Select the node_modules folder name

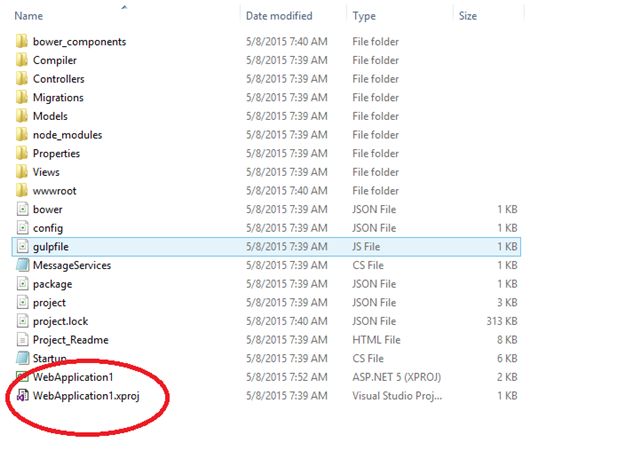pyautogui.click(x=67, y=135)
